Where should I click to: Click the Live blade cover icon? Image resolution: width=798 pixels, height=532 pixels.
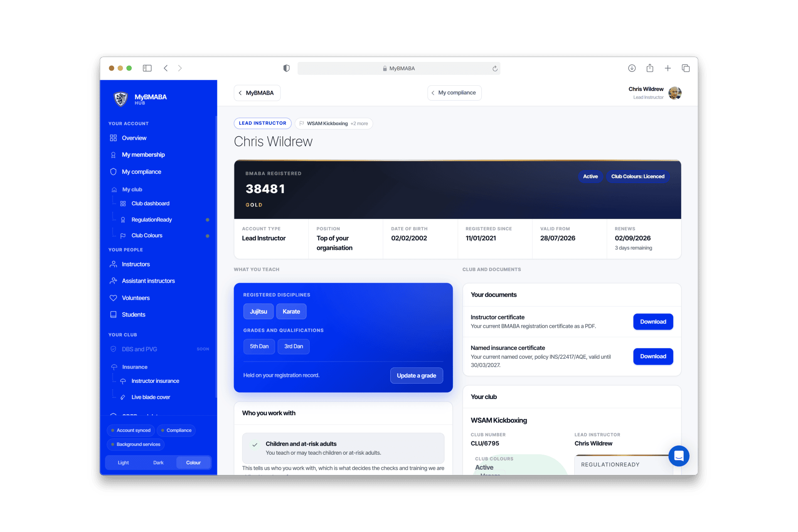(x=123, y=397)
